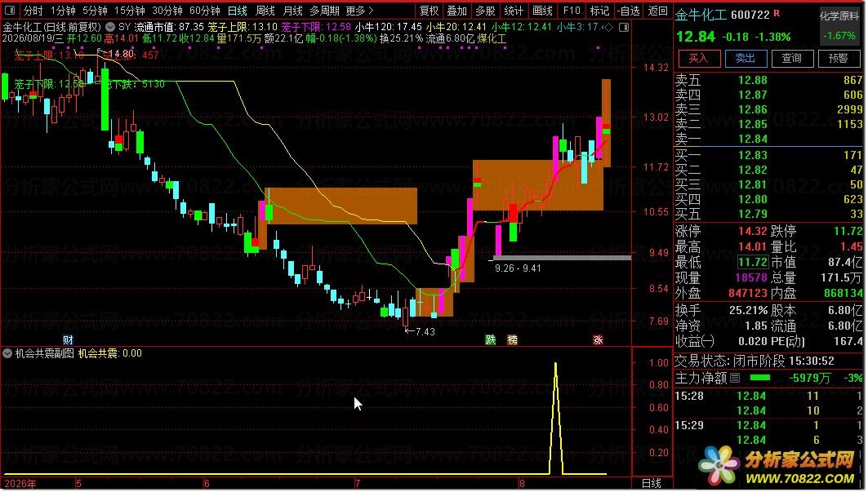Click 卖五 price 12.88 row

pyautogui.click(x=769, y=80)
